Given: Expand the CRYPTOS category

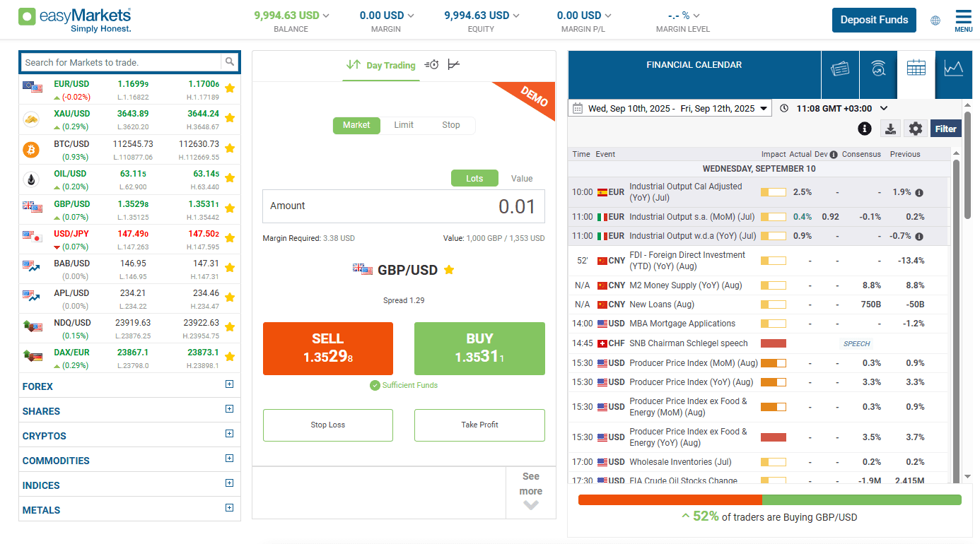Looking at the screenshot, I should tap(229, 434).
